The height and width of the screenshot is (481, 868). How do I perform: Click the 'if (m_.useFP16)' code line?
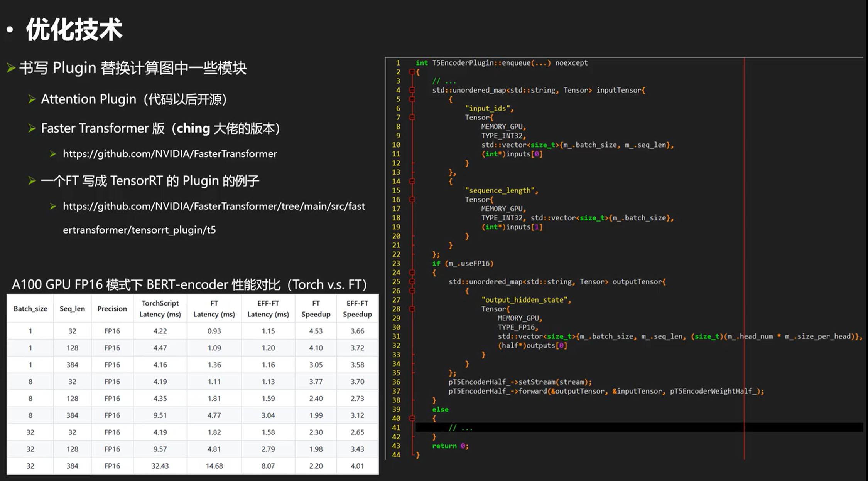(463, 264)
